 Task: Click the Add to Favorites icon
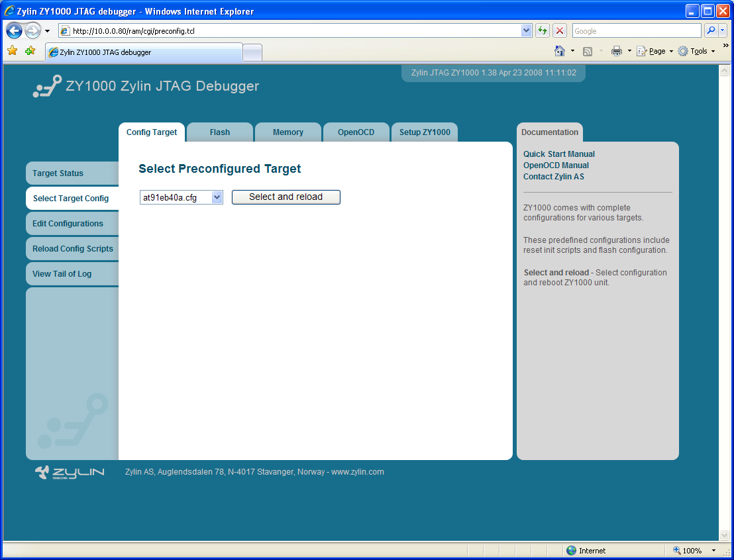pos(30,50)
